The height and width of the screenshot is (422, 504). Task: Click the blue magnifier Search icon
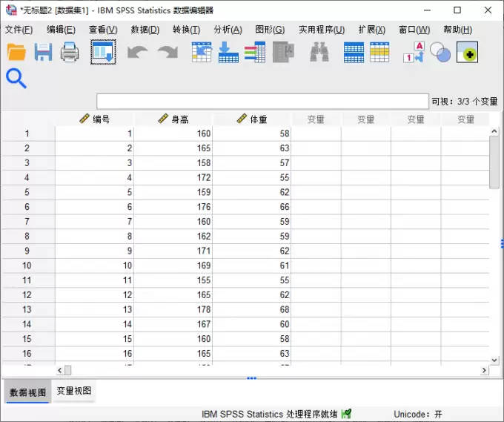(x=16, y=79)
